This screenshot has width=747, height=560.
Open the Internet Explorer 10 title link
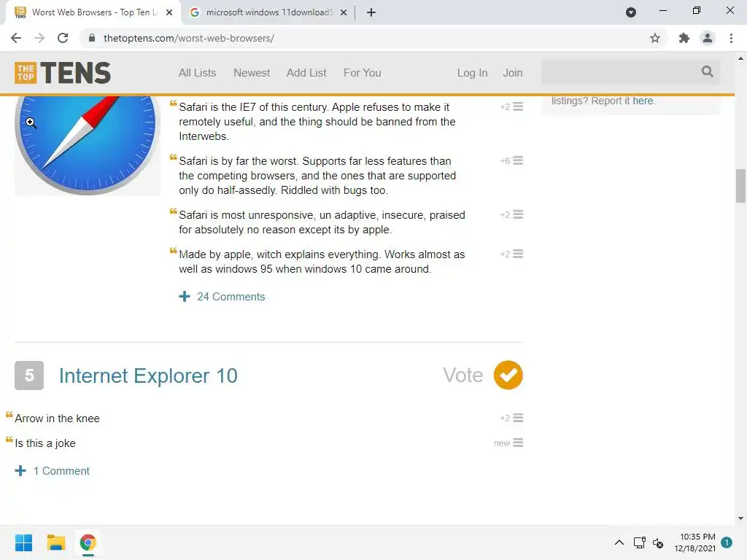point(148,376)
